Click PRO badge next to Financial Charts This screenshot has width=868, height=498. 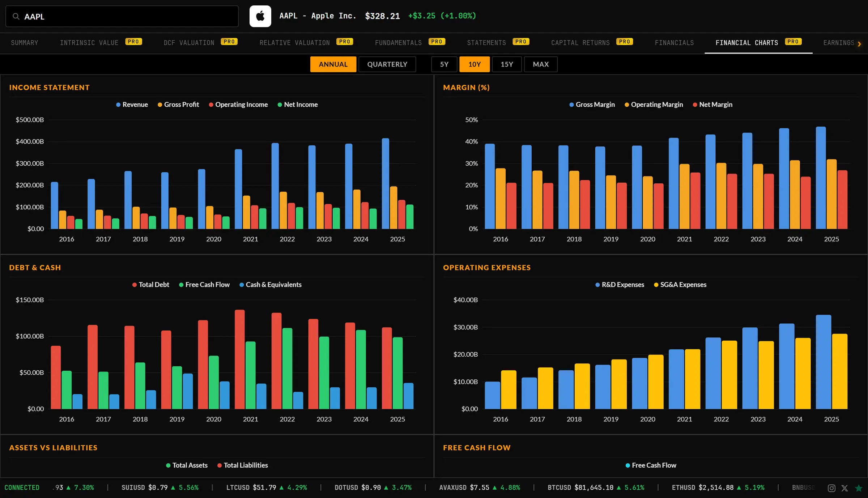pos(793,42)
